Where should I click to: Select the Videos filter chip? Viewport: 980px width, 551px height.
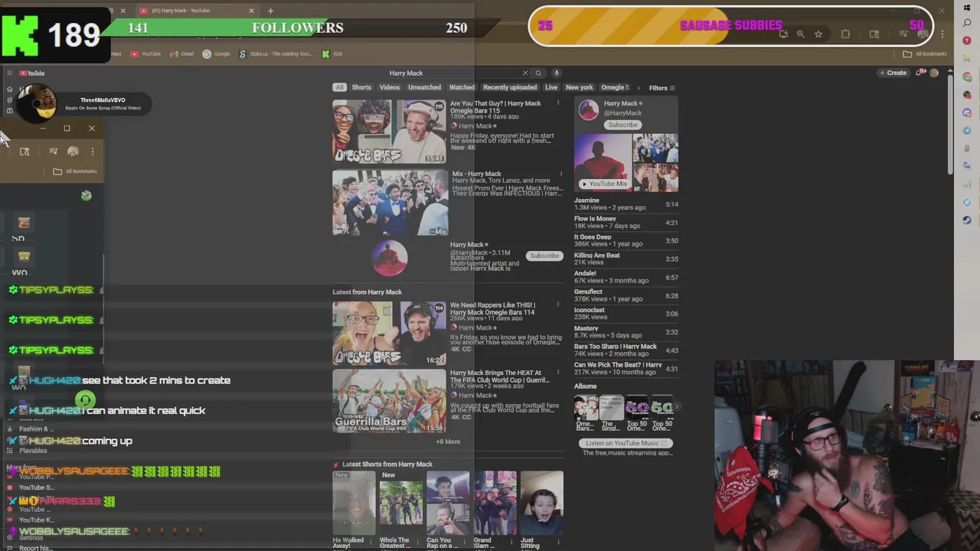(x=390, y=87)
